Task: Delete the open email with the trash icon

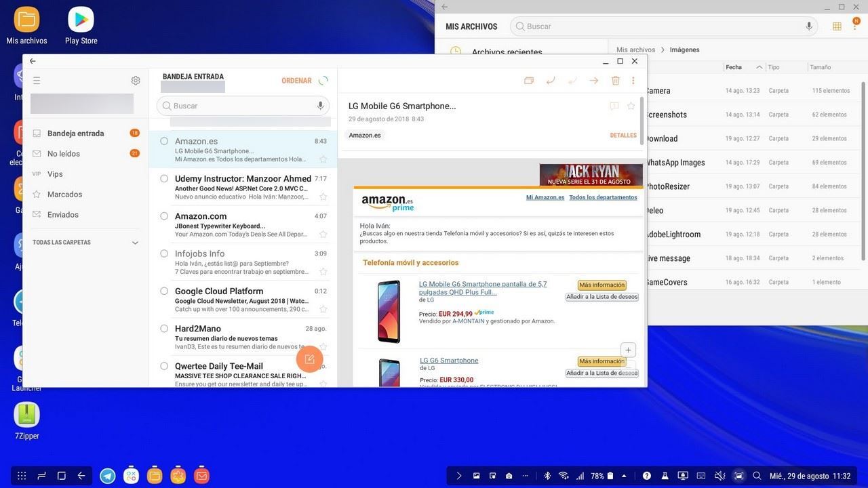Action: (616, 81)
